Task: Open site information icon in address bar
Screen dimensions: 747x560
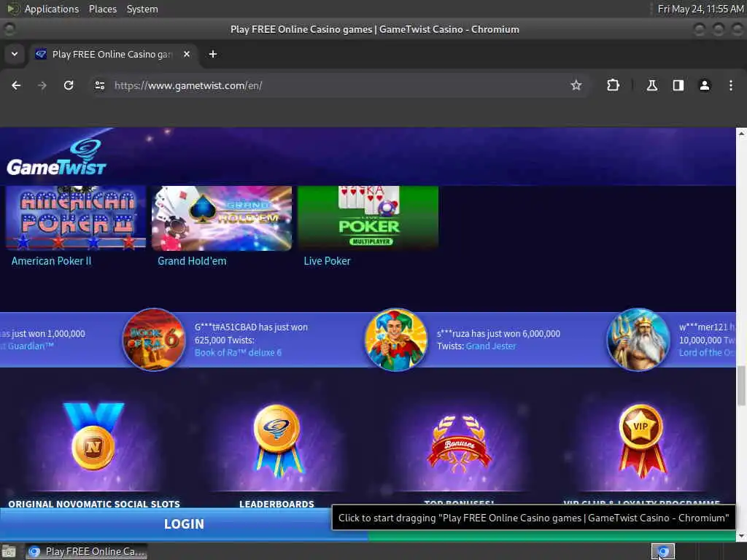Action: [x=99, y=85]
